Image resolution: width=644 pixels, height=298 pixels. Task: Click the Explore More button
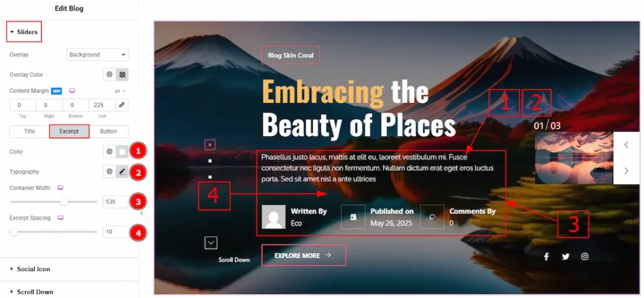click(303, 255)
